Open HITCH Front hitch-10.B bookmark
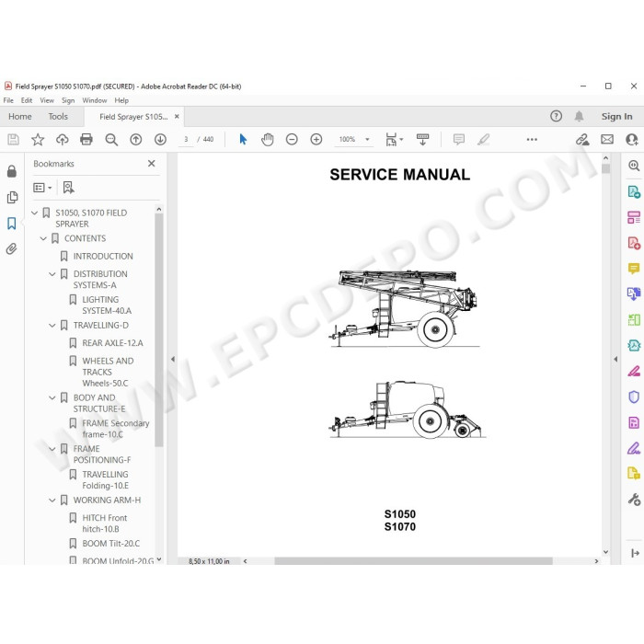 (105, 523)
